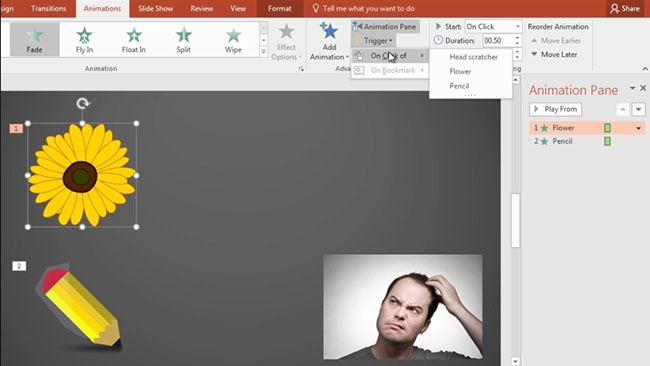Click the Add Animation star icon
This screenshot has height=366, width=650.
329,32
